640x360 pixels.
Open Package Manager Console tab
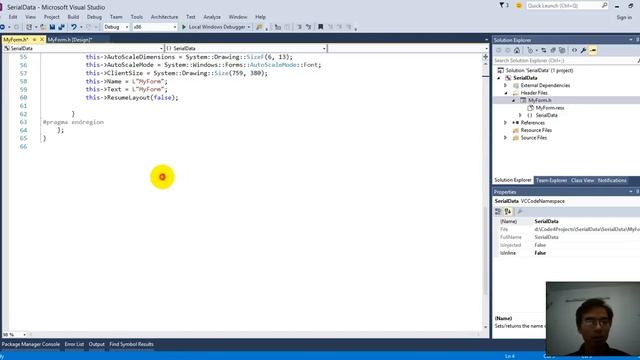click(x=31, y=344)
